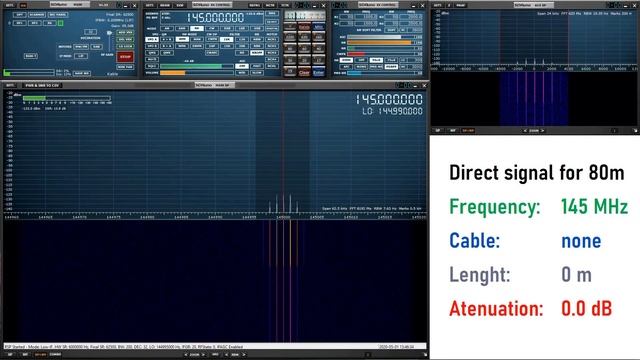The image size is (640, 360).
Task: Select SP+WF view tab in Aux SP
Action: (468, 131)
